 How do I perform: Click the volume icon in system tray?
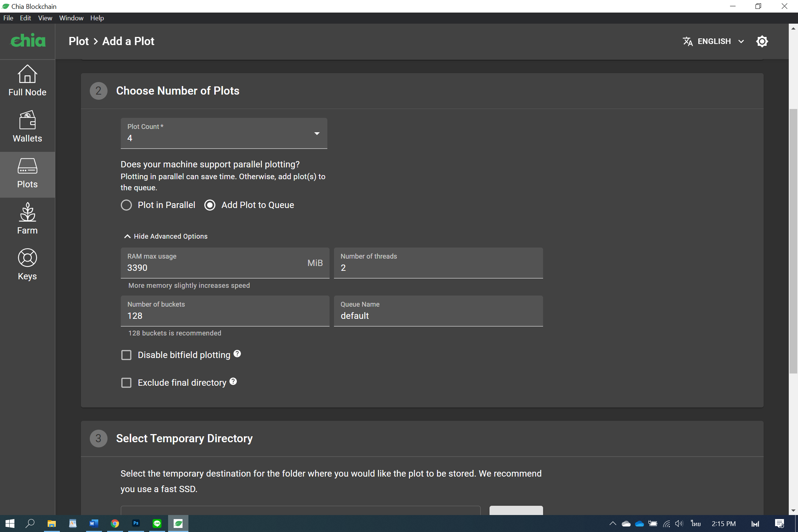679,524
